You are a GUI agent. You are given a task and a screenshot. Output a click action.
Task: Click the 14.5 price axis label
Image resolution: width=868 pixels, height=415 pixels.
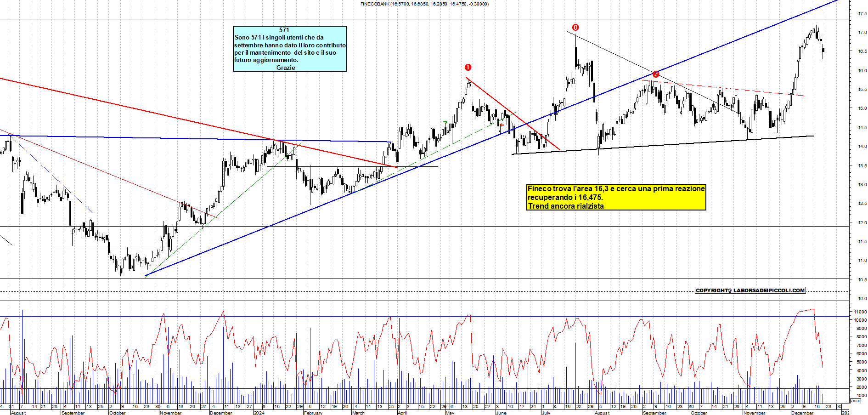pos(862,128)
